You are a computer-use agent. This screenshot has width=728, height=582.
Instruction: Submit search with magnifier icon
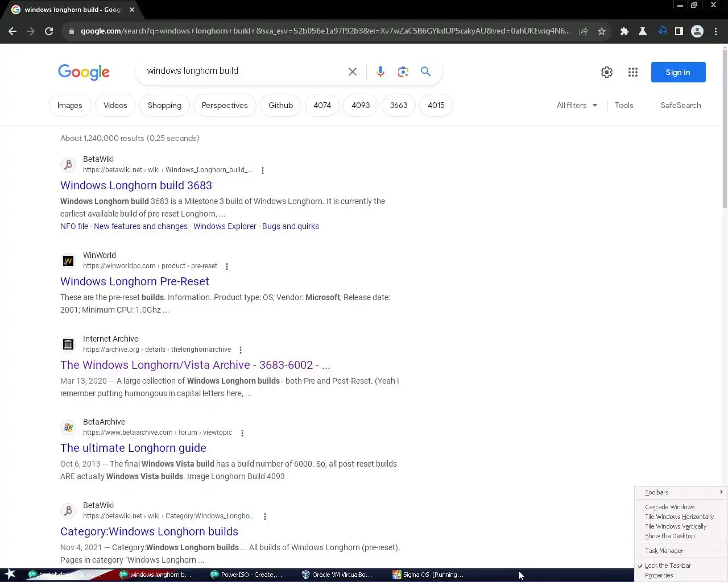click(425, 72)
